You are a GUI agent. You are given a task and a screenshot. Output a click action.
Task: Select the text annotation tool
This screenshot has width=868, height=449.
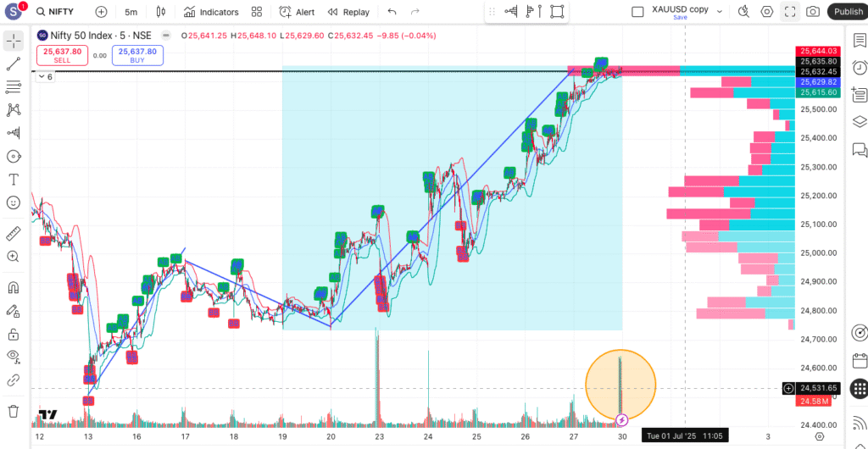[14, 180]
